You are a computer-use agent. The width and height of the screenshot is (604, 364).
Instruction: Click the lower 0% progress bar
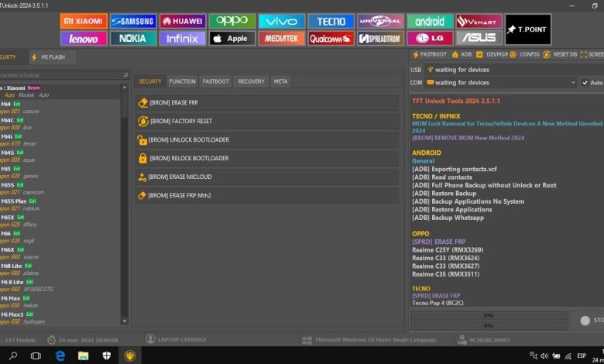pos(489,326)
